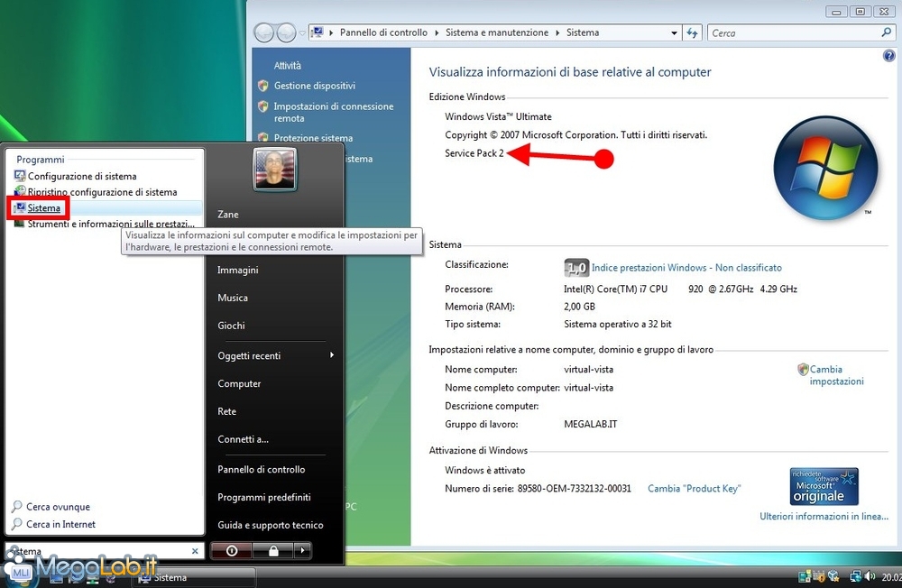The height and width of the screenshot is (588, 902).
Task: Lock the computer with the padlock button
Action: point(273,551)
